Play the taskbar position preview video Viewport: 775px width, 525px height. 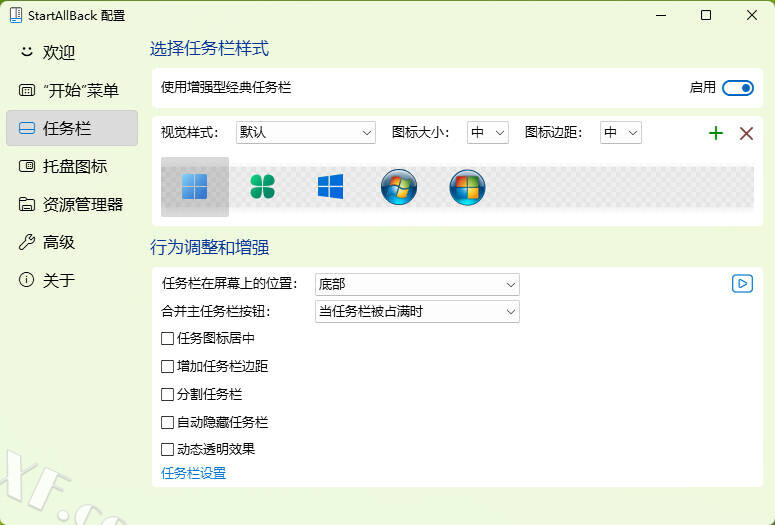(742, 284)
